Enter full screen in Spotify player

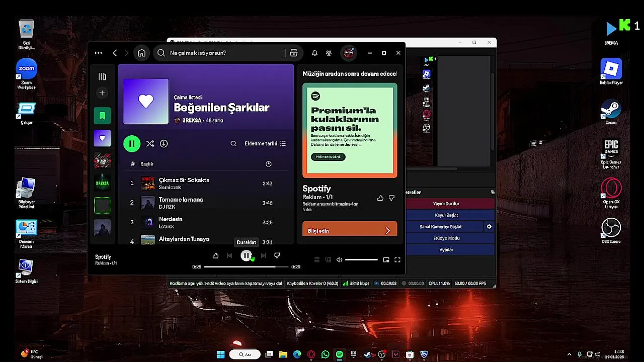[397, 260]
